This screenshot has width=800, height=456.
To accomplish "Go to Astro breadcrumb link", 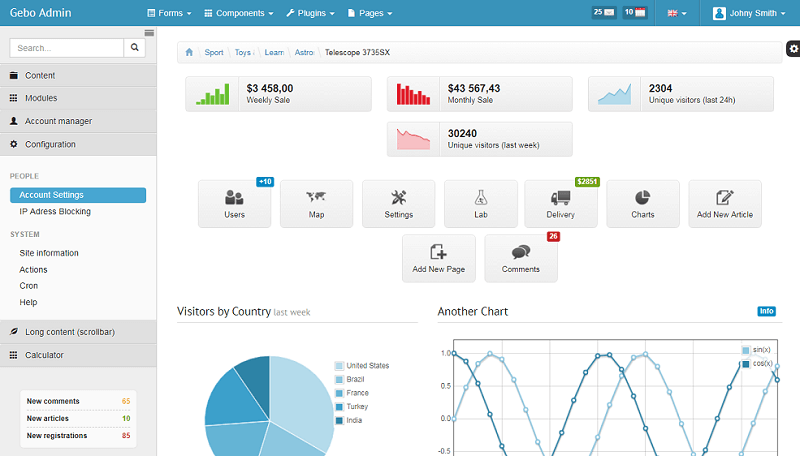I will tap(304, 52).
